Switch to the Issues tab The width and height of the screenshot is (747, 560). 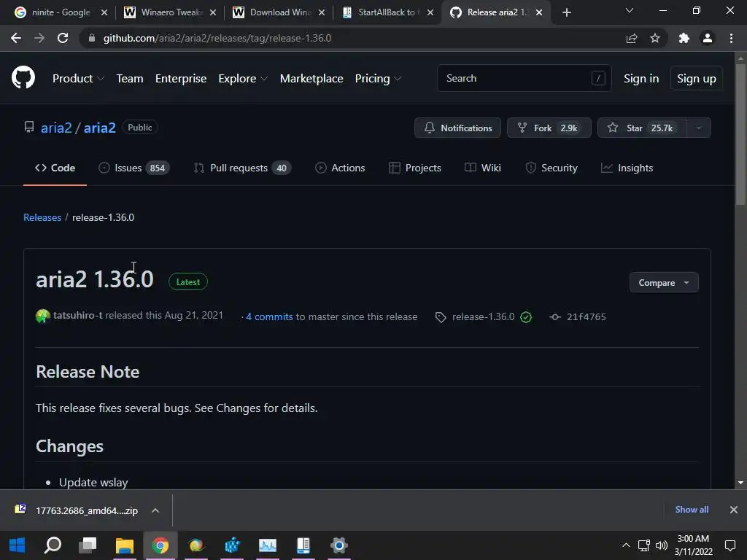click(134, 168)
